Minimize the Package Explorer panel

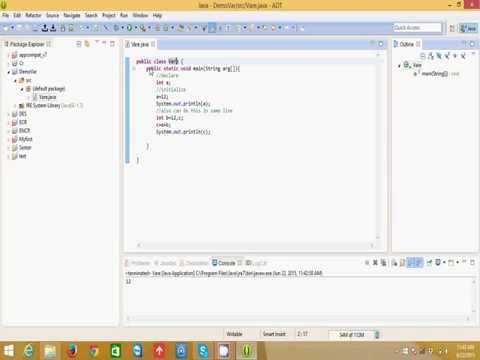click(x=104, y=43)
